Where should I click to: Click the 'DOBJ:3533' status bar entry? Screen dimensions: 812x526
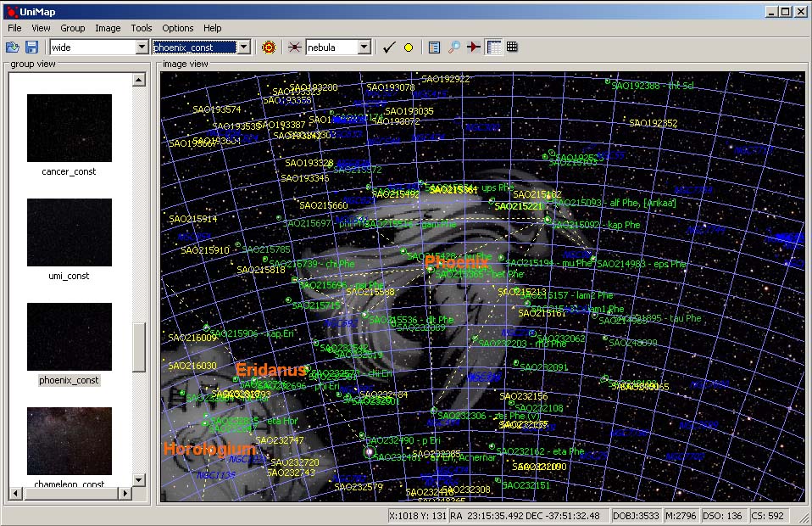pos(636,516)
